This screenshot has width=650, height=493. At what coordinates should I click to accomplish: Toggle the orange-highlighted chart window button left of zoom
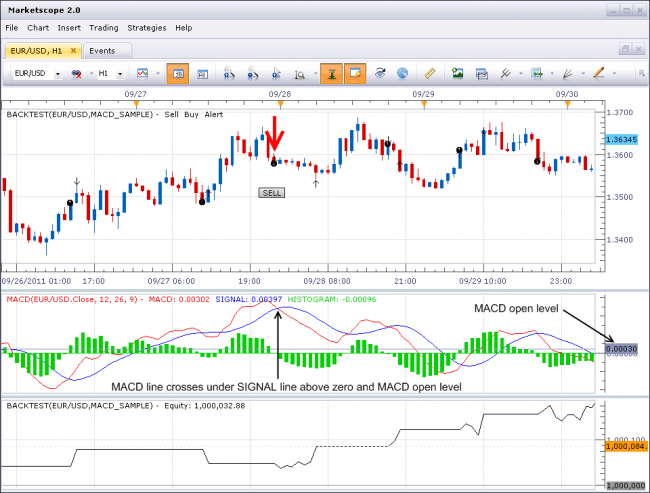pos(178,74)
